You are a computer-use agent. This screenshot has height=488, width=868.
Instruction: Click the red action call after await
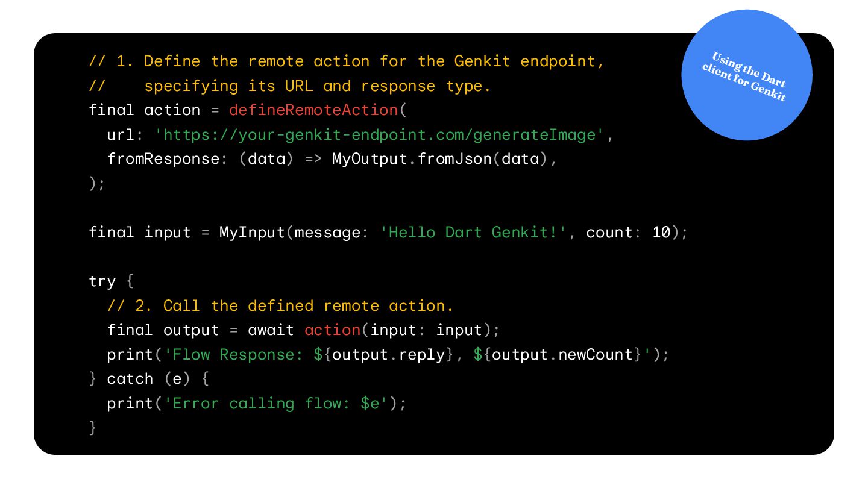[x=332, y=330]
